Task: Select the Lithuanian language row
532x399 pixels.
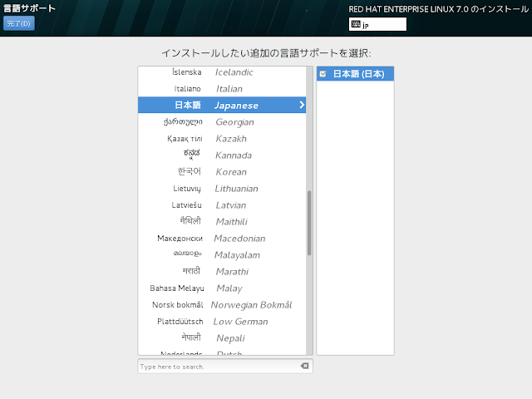Action: tap(222, 189)
